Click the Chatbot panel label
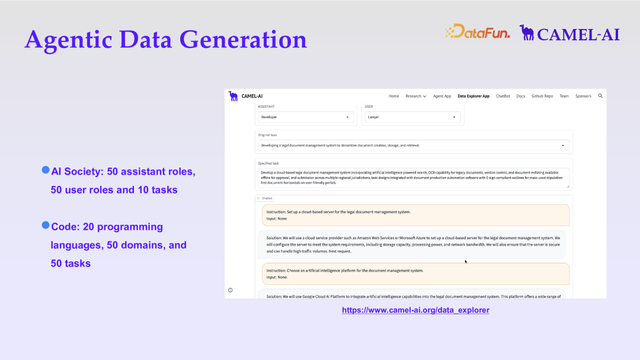 click(265, 198)
